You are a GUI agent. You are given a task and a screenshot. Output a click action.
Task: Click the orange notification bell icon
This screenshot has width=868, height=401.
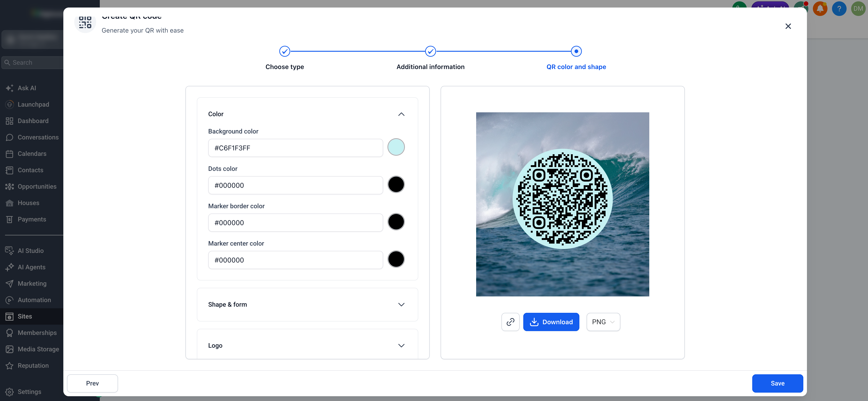tap(820, 9)
